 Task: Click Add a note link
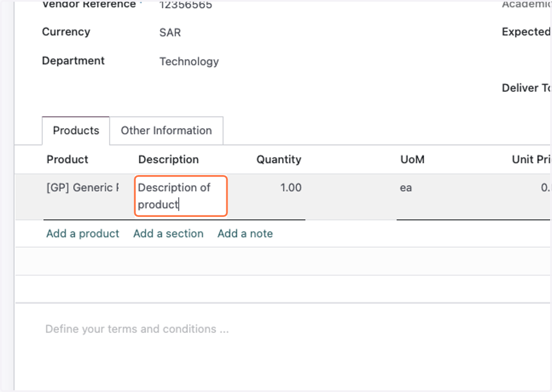click(245, 233)
